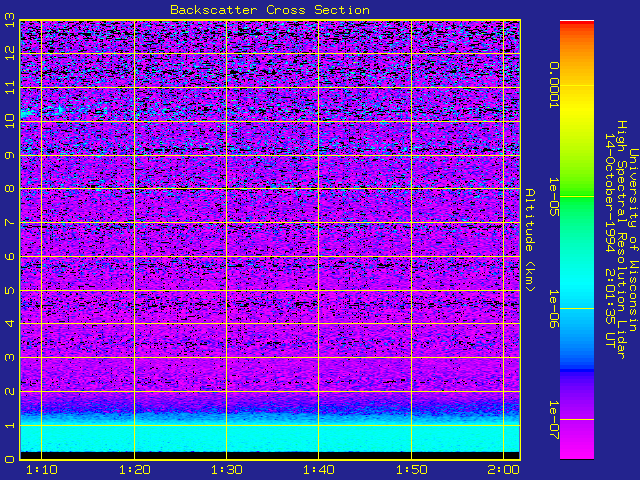640x480 pixels.
Task: Click the black ground band at plot bottom
Action: coord(270,456)
